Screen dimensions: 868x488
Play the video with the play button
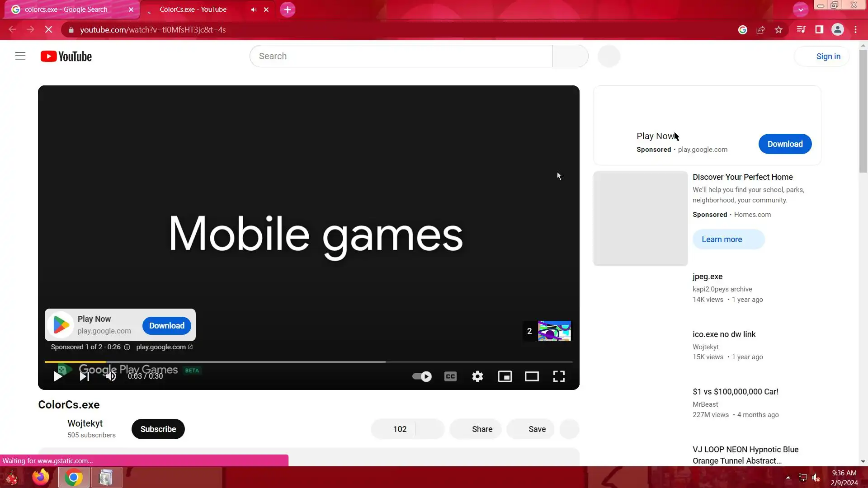58,376
